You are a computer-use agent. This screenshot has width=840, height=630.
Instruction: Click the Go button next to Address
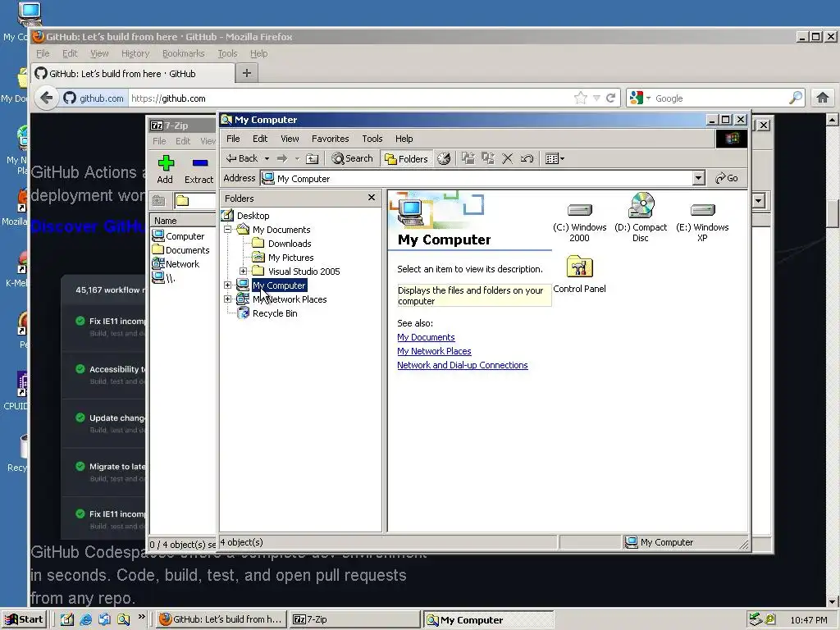pyautogui.click(x=727, y=178)
